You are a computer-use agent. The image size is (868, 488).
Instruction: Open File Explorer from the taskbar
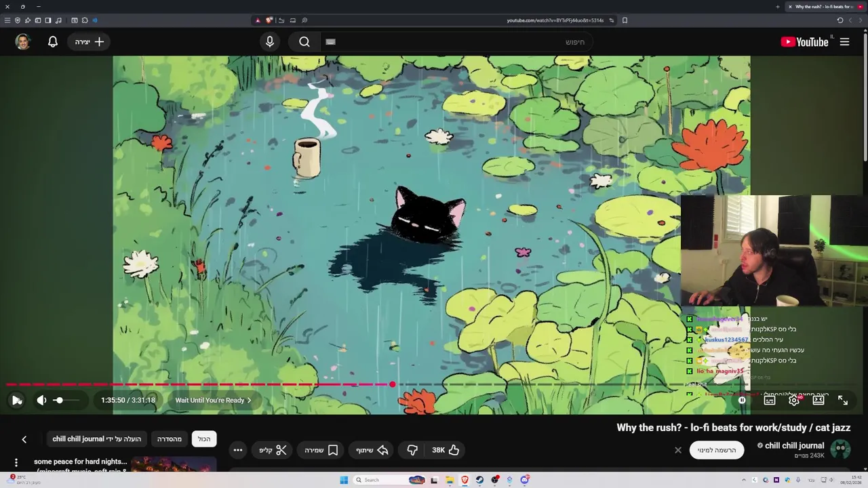point(450,480)
